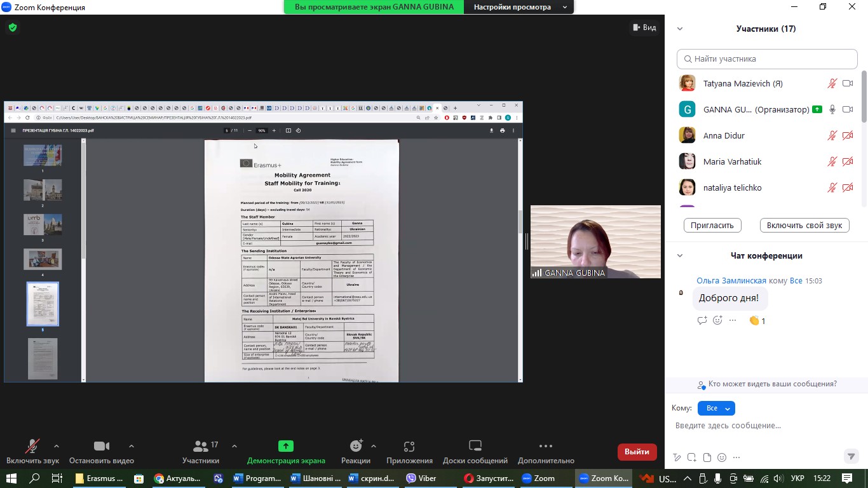Click the green Share Screen icon
This screenshot has width=868, height=488.
coord(285,447)
